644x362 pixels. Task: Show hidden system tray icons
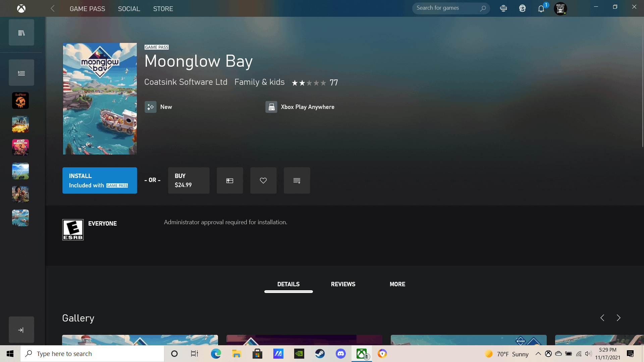[x=538, y=354]
